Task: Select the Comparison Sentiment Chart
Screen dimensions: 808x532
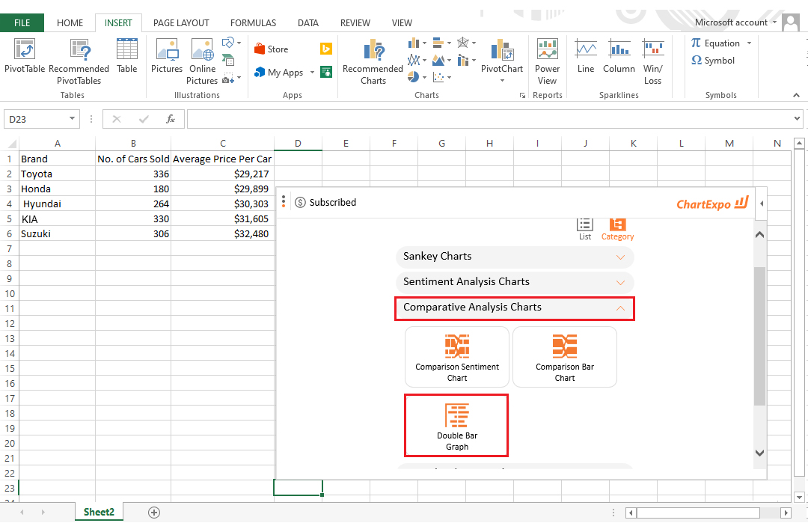Action: [457, 357]
